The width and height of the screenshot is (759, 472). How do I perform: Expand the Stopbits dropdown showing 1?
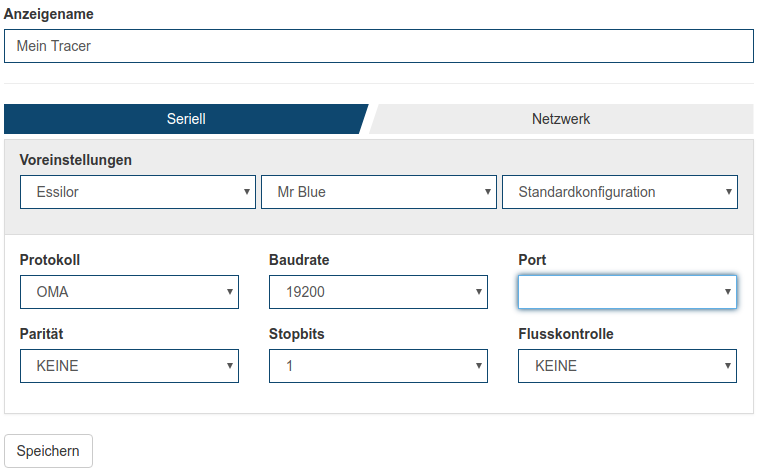point(378,366)
